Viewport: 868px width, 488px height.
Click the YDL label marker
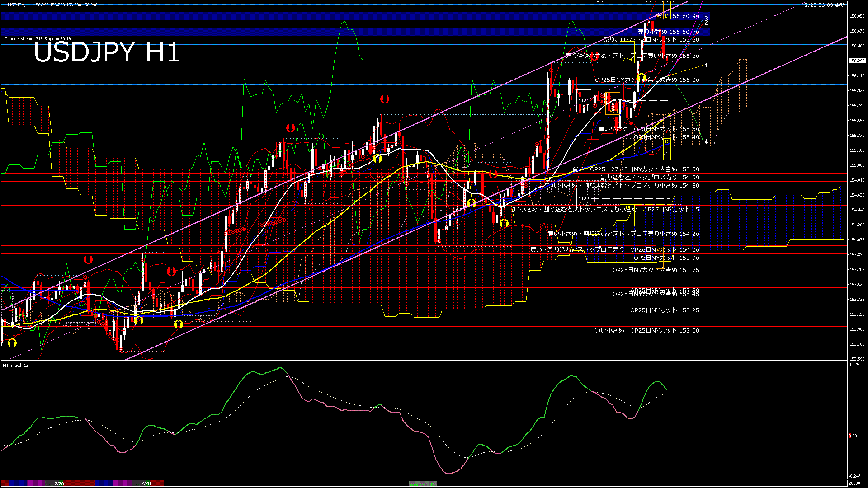pos(626,208)
